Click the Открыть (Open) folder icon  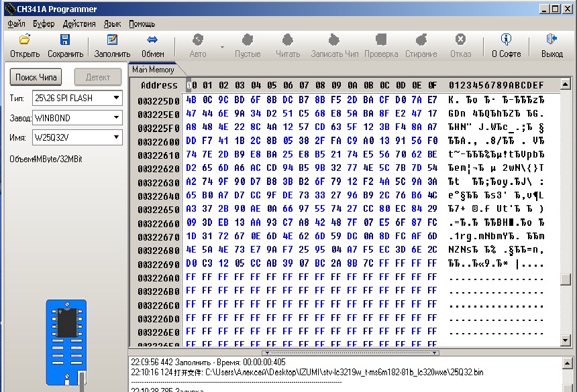click(x=25, y=40)
